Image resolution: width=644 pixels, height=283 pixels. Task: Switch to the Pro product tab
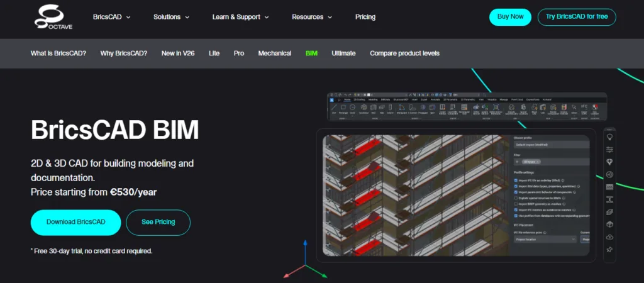point(239,53)
